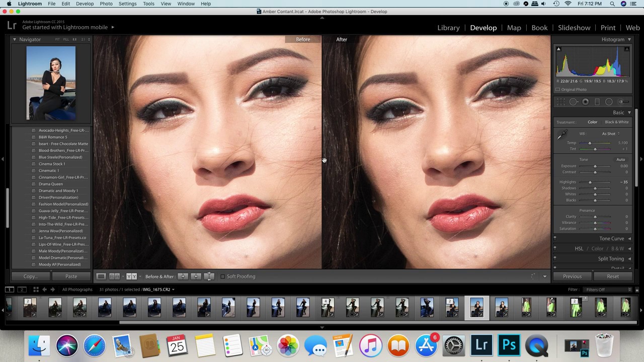Select the Spot Removal tool
Image resolution: width=644 pixels, height=362 pixels.
(x=573, y=102)
